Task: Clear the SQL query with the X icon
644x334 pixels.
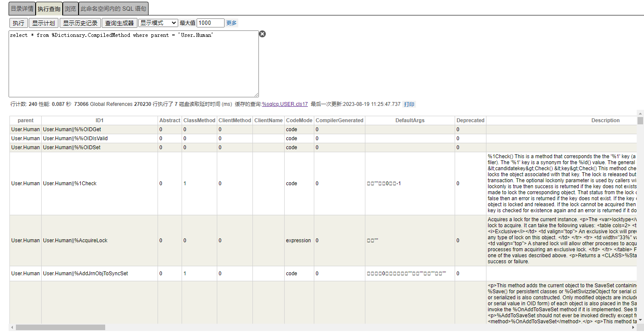Action: tap(262, 34)
